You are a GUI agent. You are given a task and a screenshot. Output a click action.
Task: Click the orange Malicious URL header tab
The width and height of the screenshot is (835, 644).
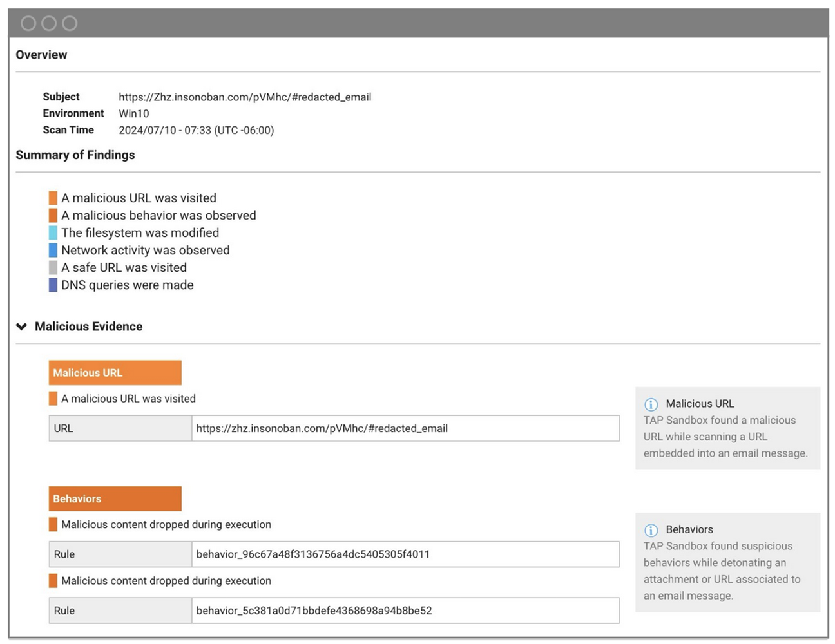115,373
